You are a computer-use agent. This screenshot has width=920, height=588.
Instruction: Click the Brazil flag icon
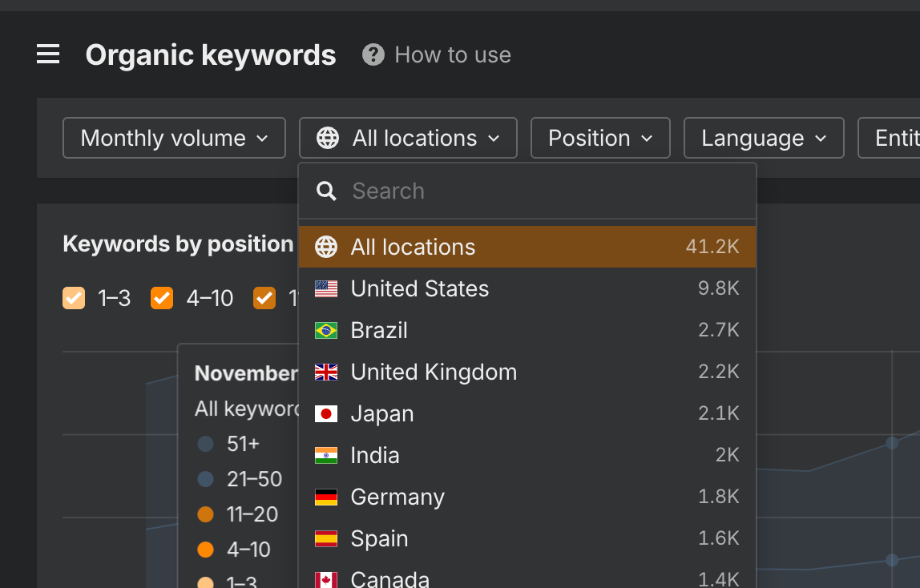pos(326,331)
